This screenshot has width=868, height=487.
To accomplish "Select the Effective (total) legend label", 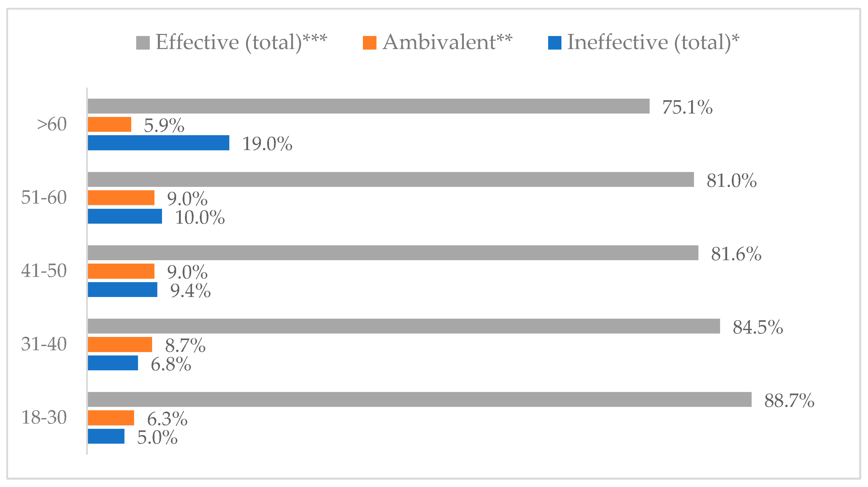I will 241,43.
